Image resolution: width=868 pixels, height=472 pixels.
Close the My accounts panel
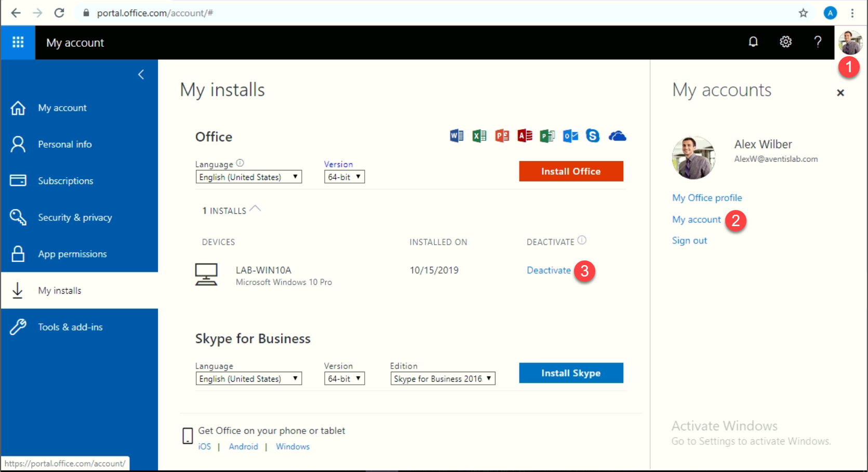840,93
